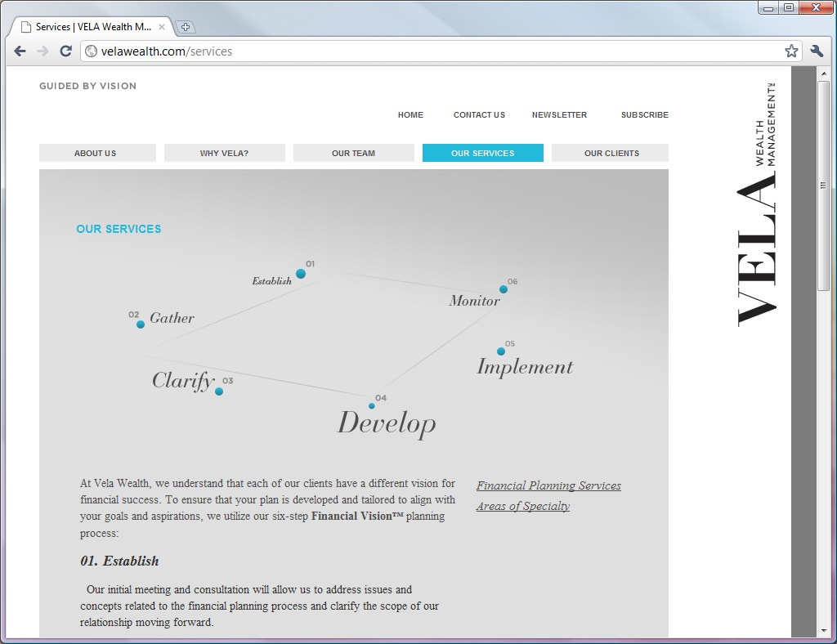
Task: Click the 04 Develop blue dot
Action: click(x=372, y=406)
